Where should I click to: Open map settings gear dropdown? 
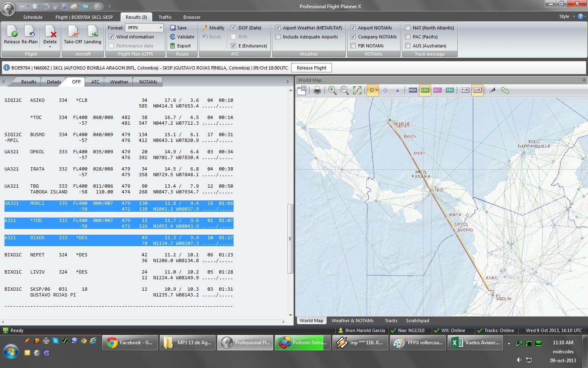click(376, 90)
